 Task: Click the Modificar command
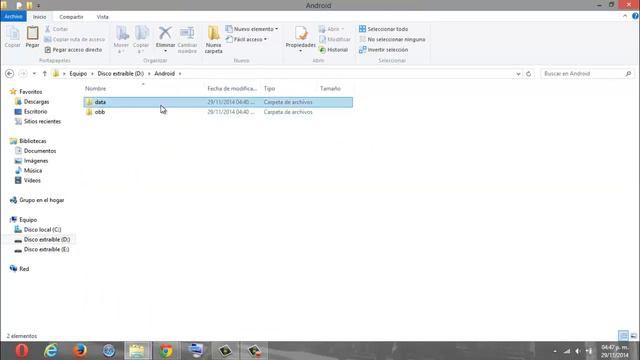[x=335, y=39]
